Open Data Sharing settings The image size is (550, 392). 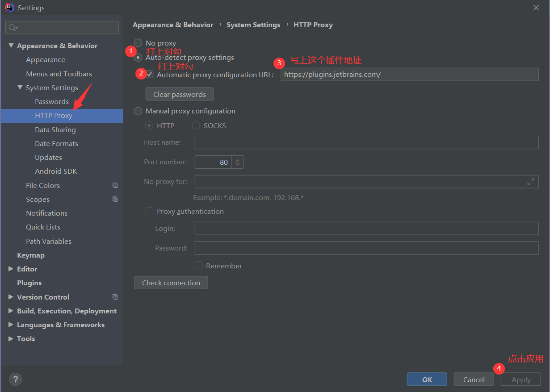pos(55,129)
